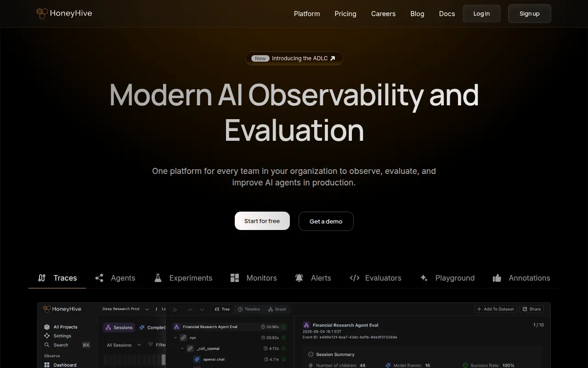Open the Deep Research Prod project dropdown
Viewport: 588px width, 368px height.
pos(126,309)
